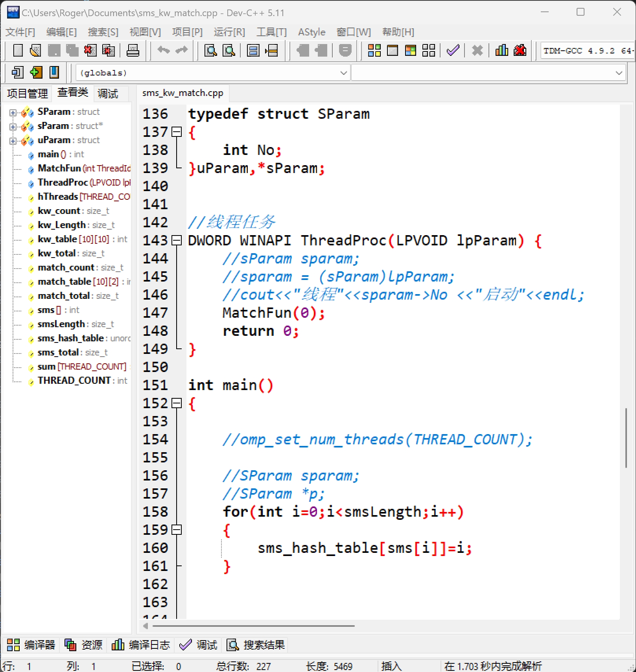Select MatchFun function in class tree
636x672 pixels.
click(84, 168)
